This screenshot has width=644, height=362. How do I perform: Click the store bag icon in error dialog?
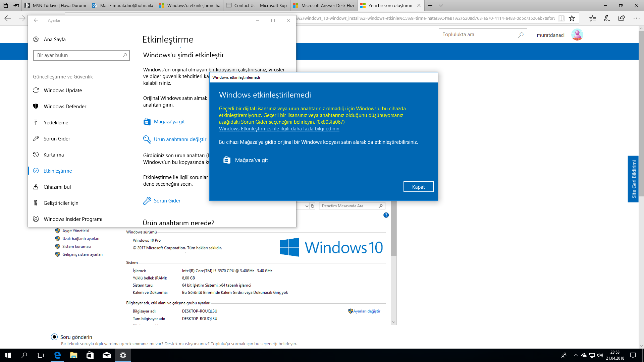coord(227,160)
